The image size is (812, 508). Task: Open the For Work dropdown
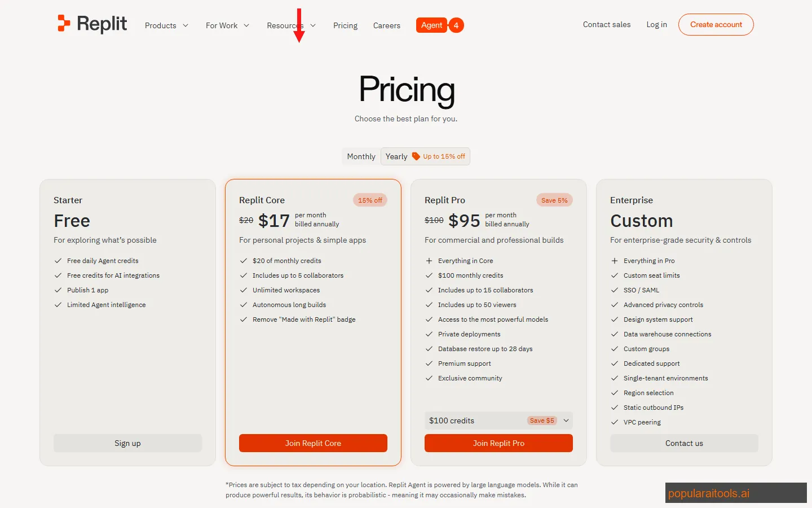[x=227, y=25]
